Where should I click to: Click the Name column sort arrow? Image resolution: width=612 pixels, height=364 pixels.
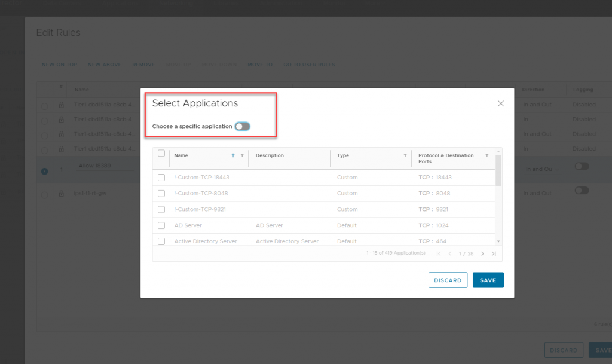[x=233, y=155]
